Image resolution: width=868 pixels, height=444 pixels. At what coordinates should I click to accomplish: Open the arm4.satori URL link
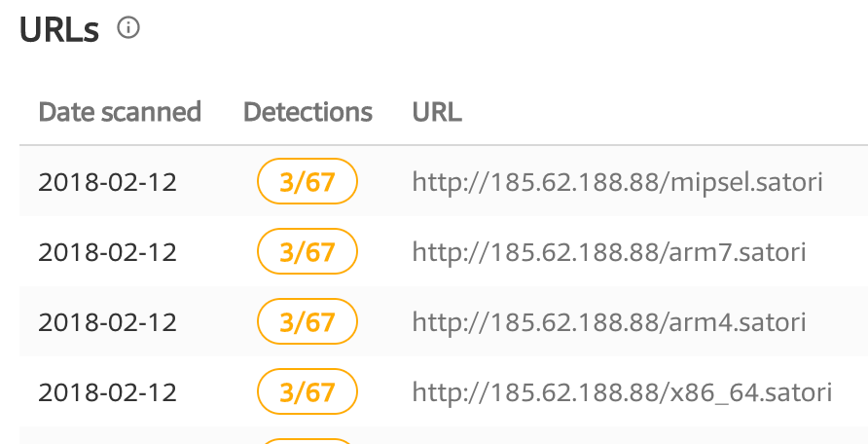click(609, 321)
